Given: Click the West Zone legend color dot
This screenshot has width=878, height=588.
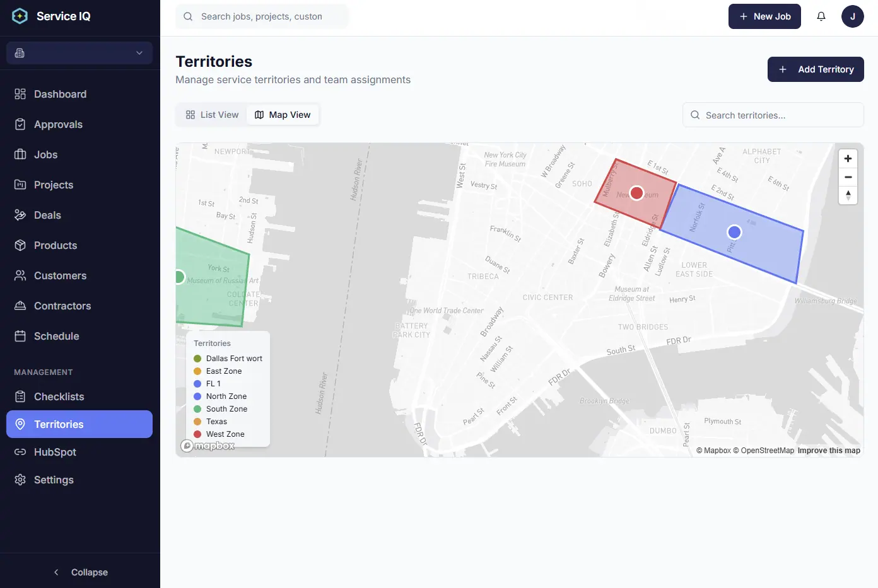Looking at the screenshot, I should (x=197, y=434).
